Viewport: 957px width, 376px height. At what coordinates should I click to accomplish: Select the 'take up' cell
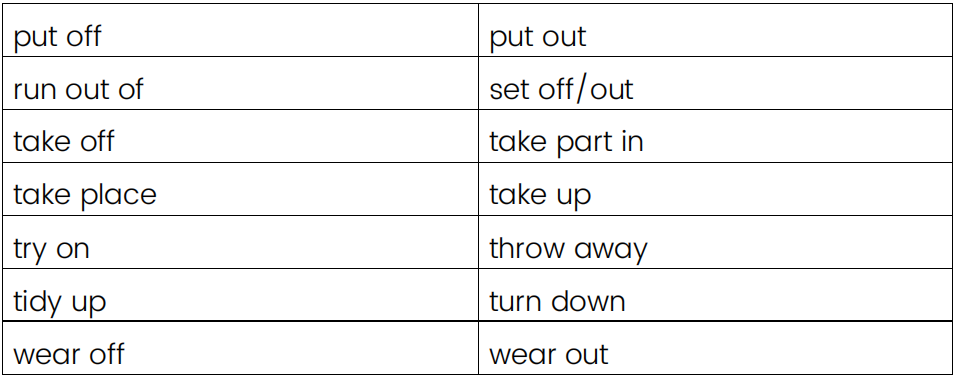coord(715,189)
